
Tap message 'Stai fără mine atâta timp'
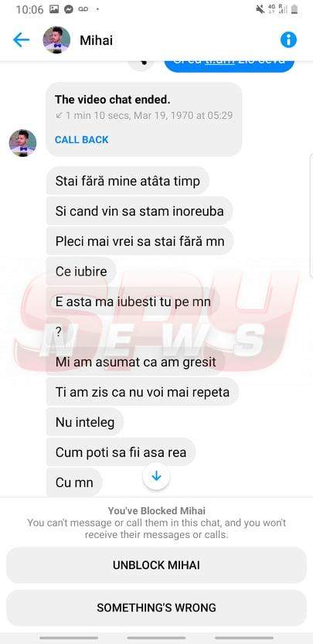click(x=128, y=181)
